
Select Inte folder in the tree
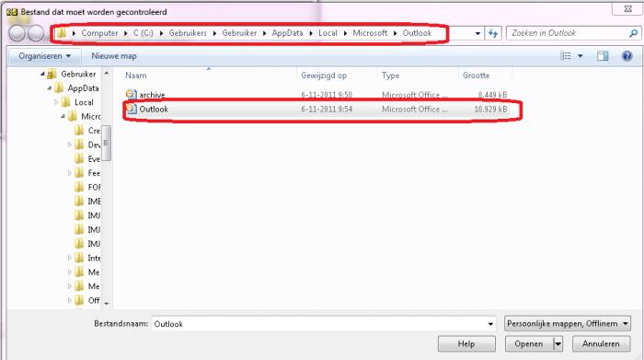(x=94, y=258)
